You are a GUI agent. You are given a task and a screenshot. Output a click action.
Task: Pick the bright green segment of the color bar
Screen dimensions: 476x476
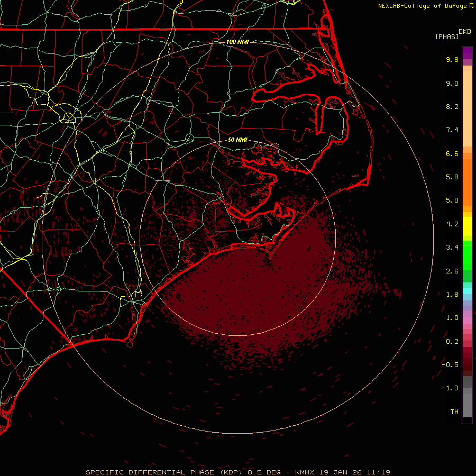467,255
